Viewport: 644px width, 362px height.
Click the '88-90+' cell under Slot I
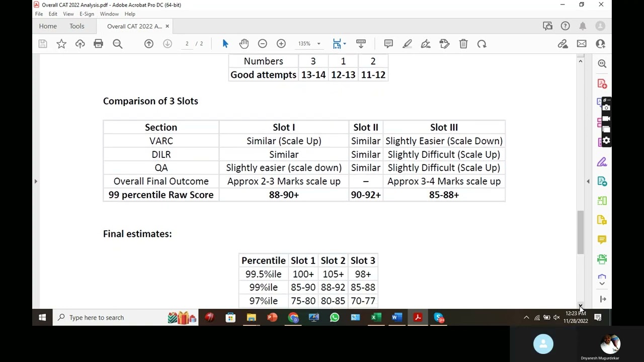284,195
